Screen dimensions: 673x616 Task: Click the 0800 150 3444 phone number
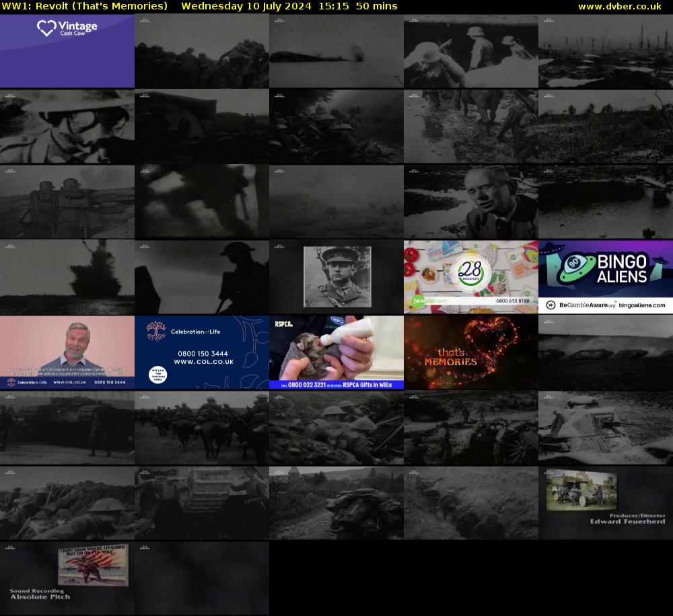point(202,353)
